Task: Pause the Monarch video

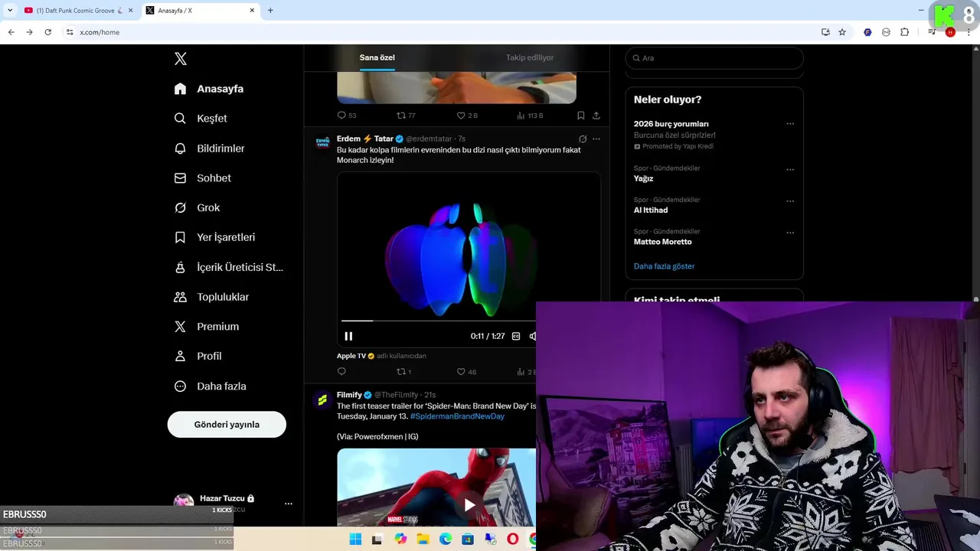Action: (x=348, y=336)
